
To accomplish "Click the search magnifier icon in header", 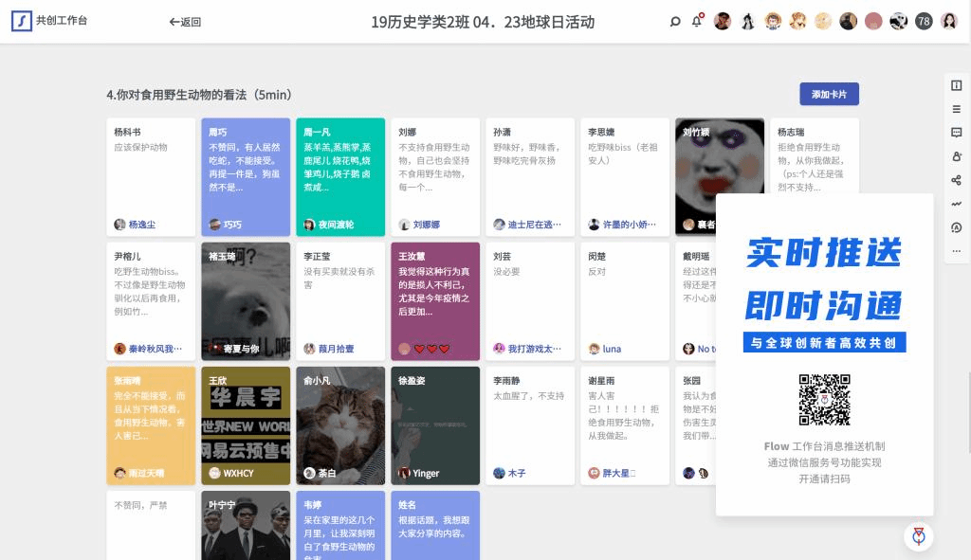I will (x=675, y=22).
